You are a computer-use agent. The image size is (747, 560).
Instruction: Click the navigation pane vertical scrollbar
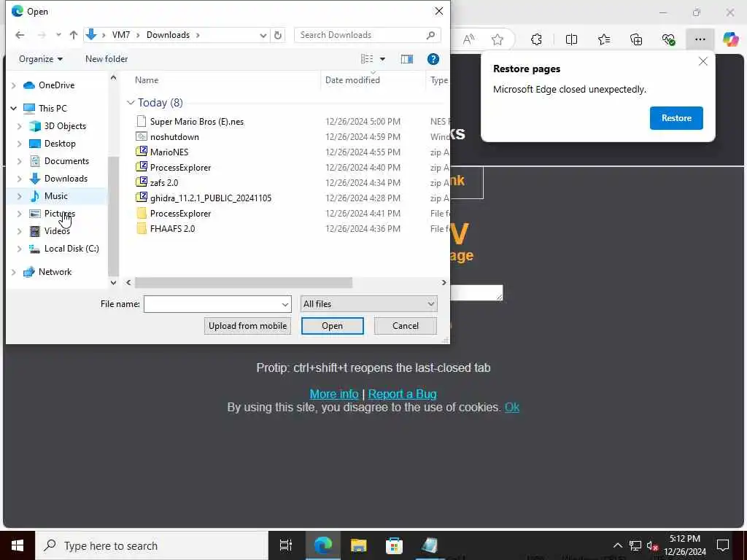coord(113,216)
